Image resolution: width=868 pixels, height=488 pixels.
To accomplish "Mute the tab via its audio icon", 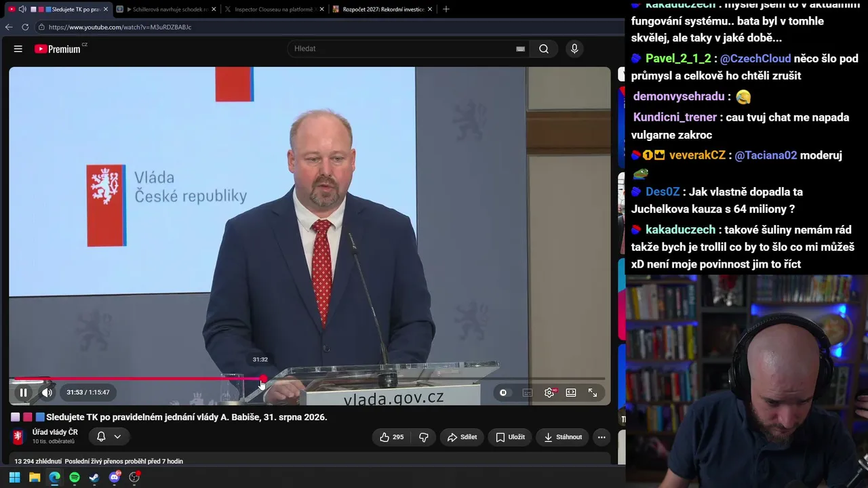I will coord(22,9).
